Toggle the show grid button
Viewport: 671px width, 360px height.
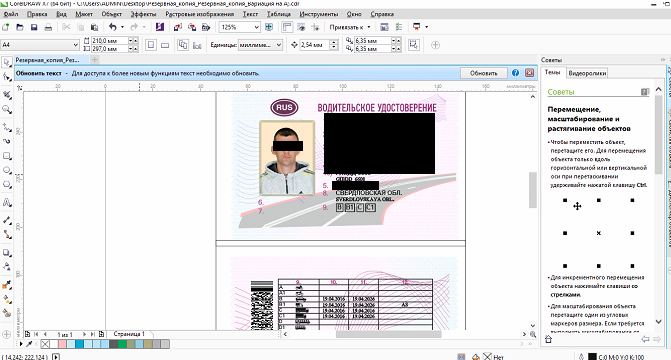pyautogui.click(x=301, y=27)
